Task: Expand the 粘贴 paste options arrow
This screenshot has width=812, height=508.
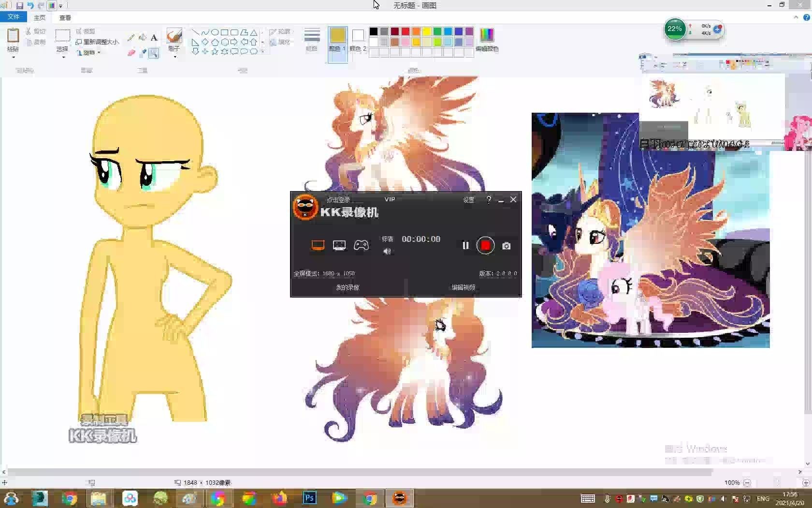Action: tap(13, 57)
